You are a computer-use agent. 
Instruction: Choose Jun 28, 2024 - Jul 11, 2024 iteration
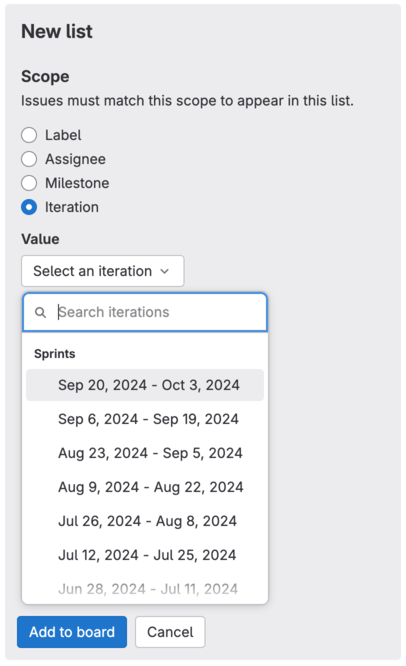[145, 589]
